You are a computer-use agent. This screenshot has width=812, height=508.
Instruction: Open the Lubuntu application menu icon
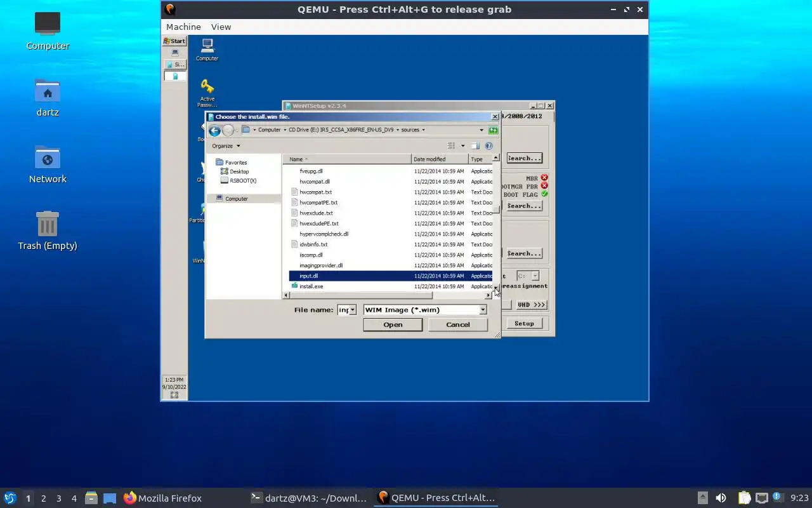click(10, 498)
